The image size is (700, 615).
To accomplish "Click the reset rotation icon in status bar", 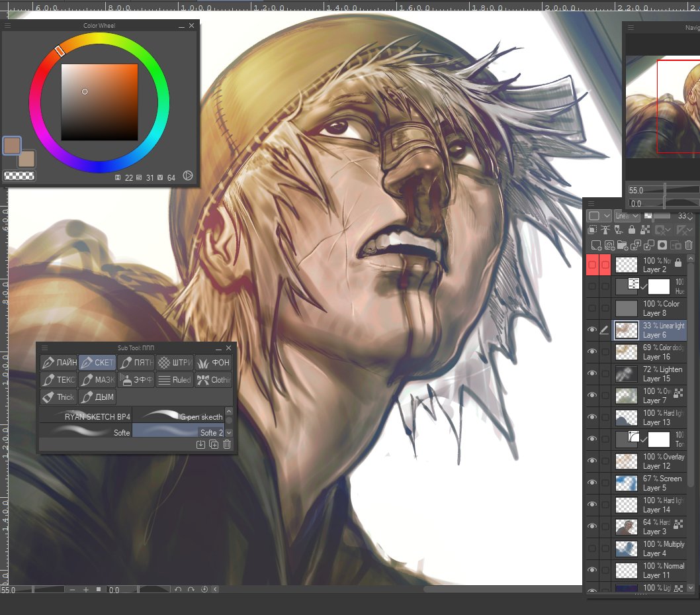I will point(204,590).
